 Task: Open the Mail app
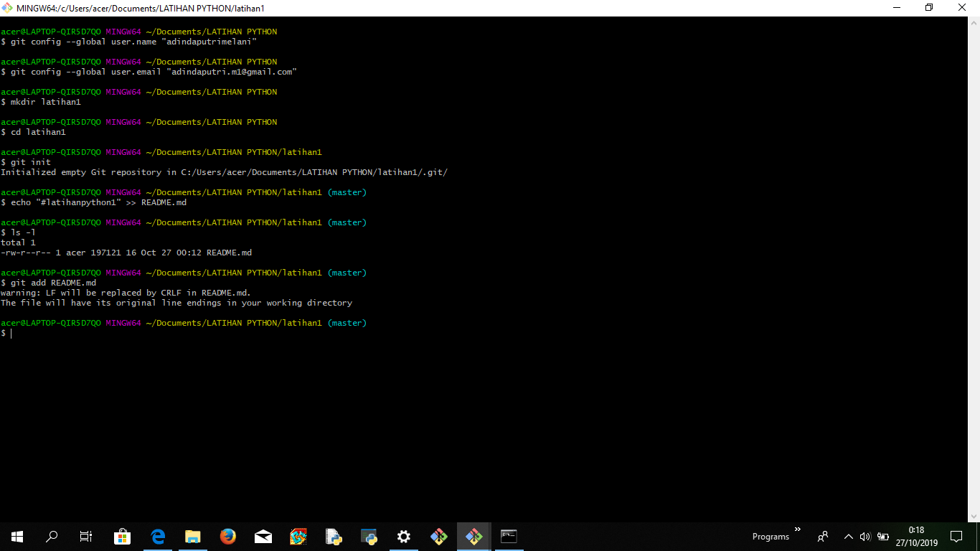(263, 536)
